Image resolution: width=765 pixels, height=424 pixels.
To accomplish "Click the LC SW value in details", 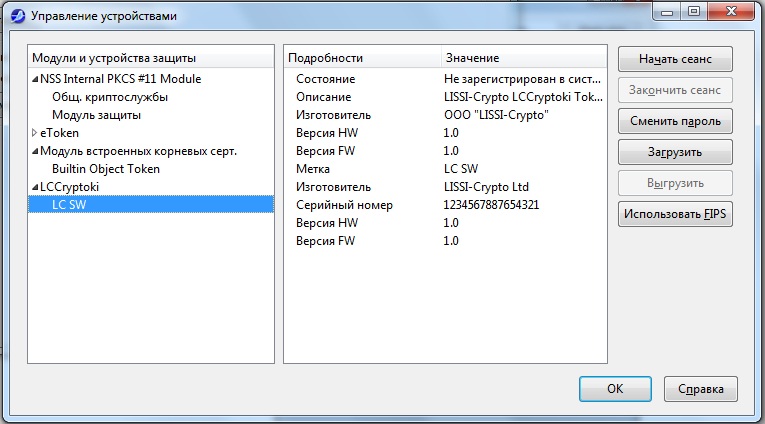I will (x=461, y=169).
